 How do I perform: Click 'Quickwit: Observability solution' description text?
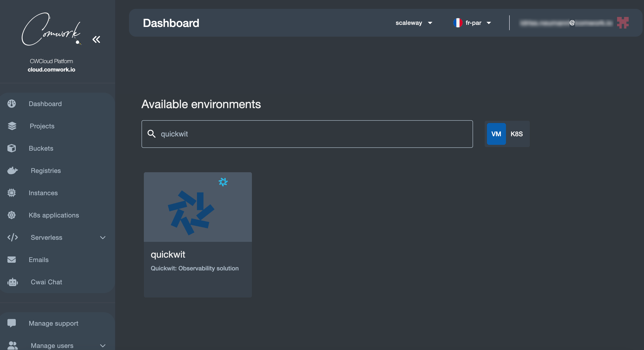click(x=194, y=268)
